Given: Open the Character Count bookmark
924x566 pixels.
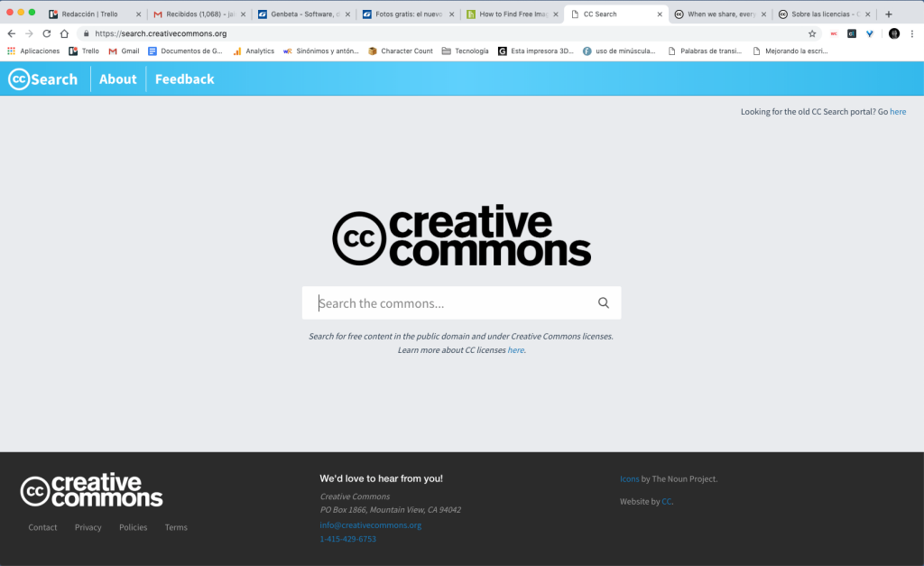Looking at the screenshot, I should click(400, 51).
